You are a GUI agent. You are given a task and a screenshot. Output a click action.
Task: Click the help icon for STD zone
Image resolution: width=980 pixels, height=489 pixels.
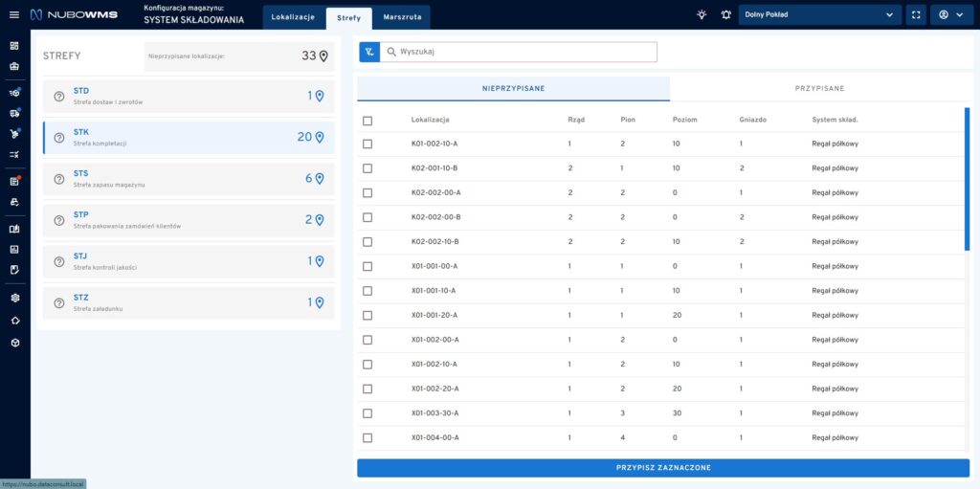point(59,96)
